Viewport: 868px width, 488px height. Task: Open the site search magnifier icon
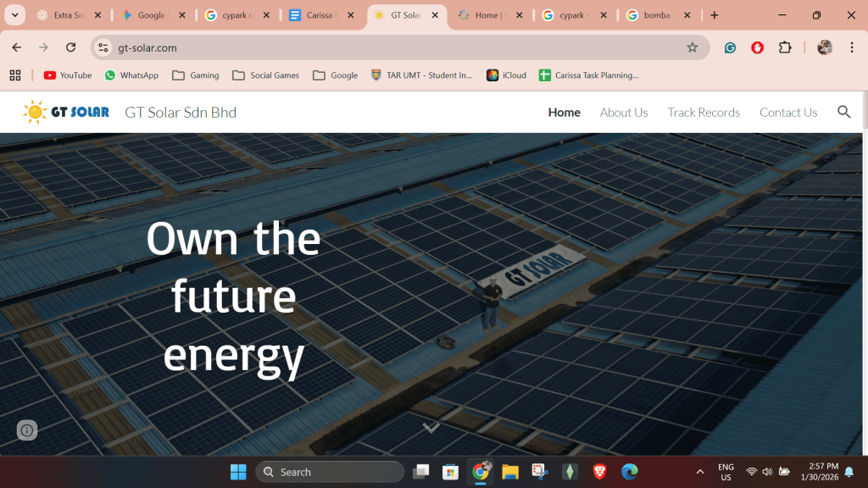[x=844, y=111]
